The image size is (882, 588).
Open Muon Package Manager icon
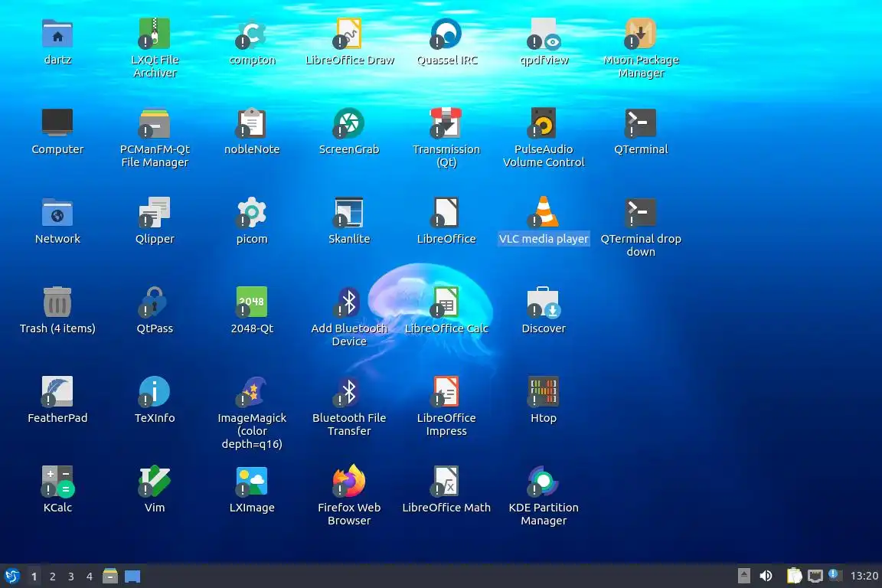pyautogui.click(x=641, y=34)
